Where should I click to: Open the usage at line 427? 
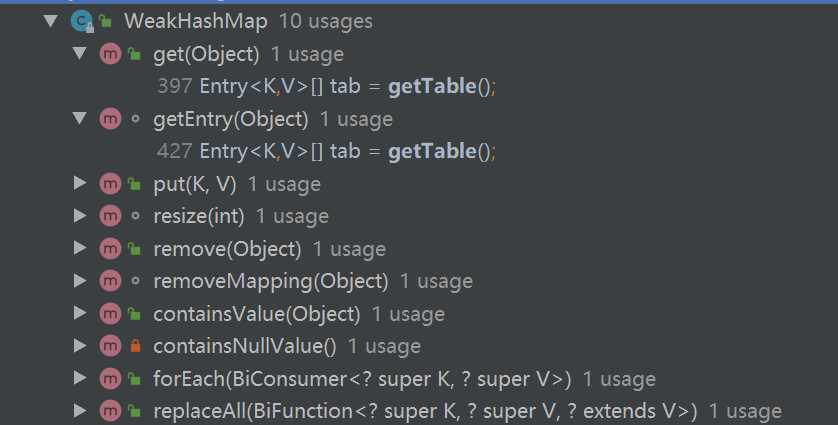tap(326, 151)
